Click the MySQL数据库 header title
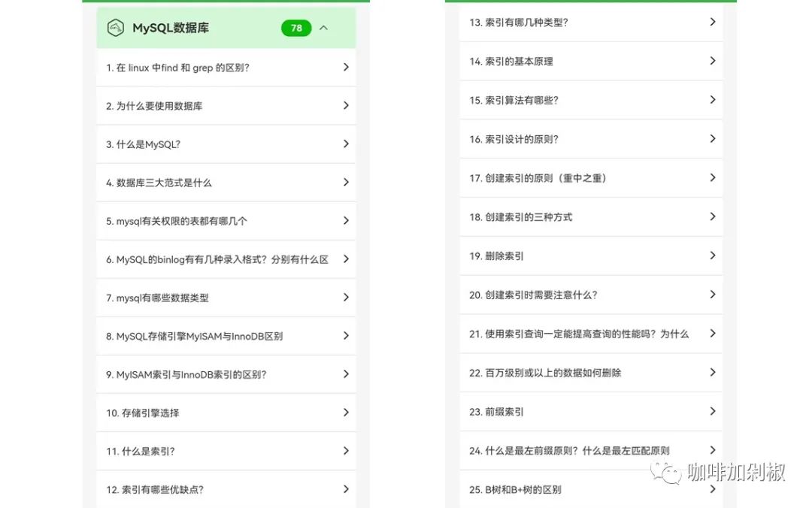 (x=171, y=28)
